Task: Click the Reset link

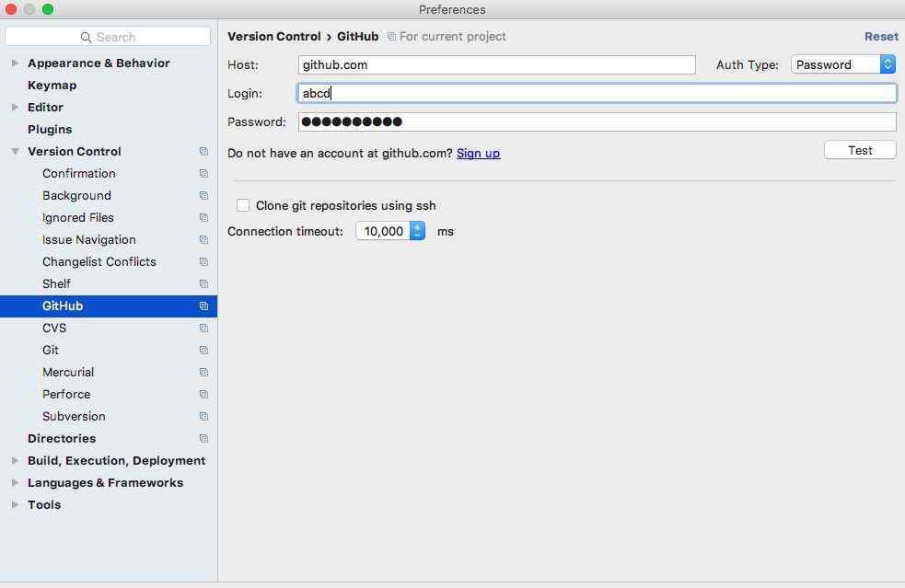Action: tap(881, 37)
